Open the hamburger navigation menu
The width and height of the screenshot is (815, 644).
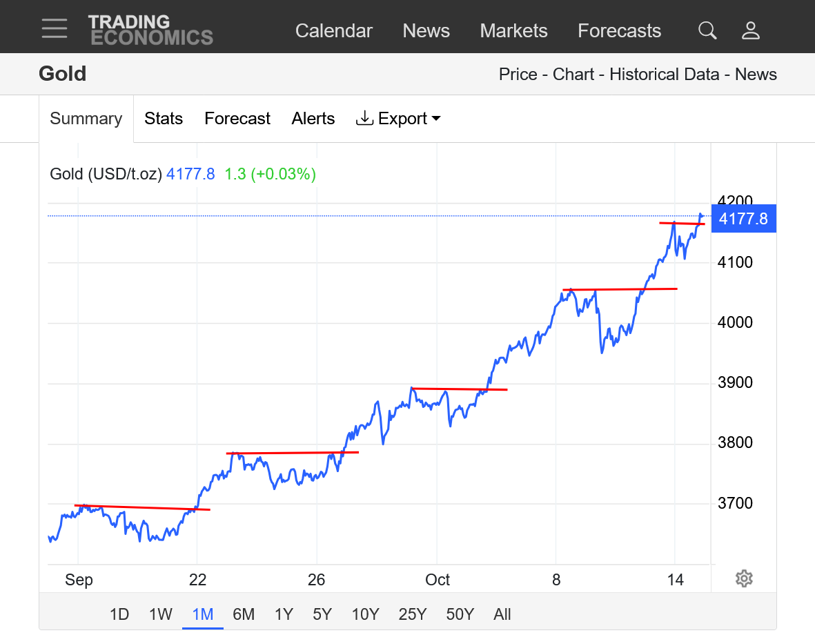click(x=54, y=29)
